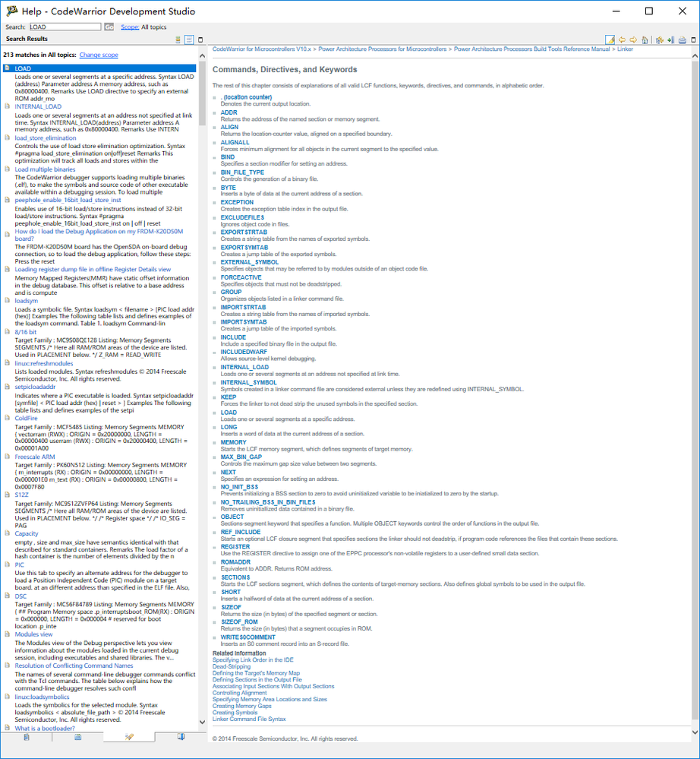The image size is (700, 759).
Task: Click the Change scope link
Action: coord(99,55)
